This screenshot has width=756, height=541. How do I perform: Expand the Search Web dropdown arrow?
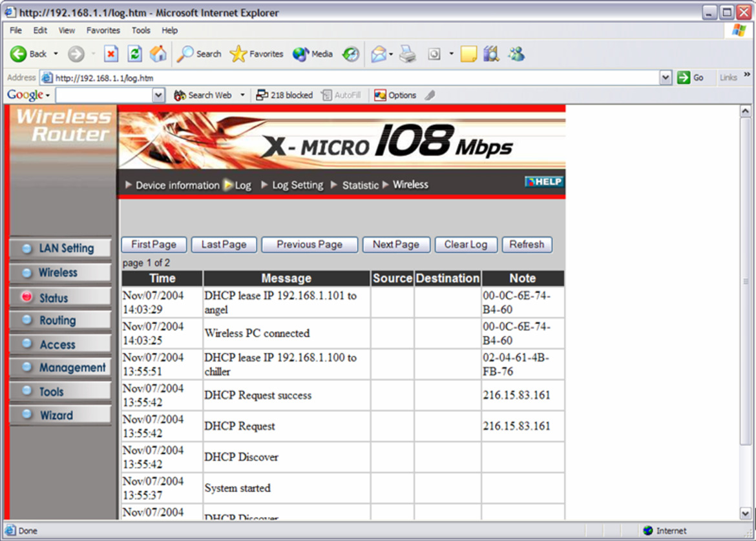[x=242, y=96]
